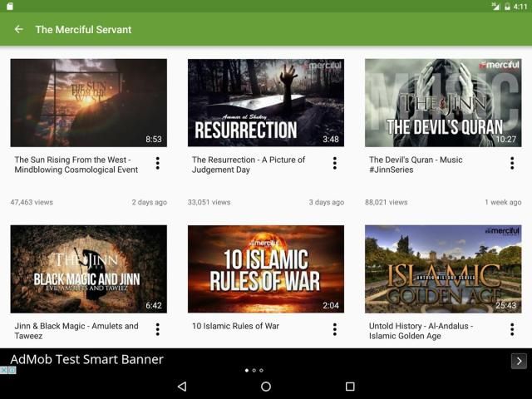The width and height of the screenshot is (532, 399).
Task: Open three-dot menu for Untold History Al-Andalus
Action: pyautogui.click(x=512, y=330)
